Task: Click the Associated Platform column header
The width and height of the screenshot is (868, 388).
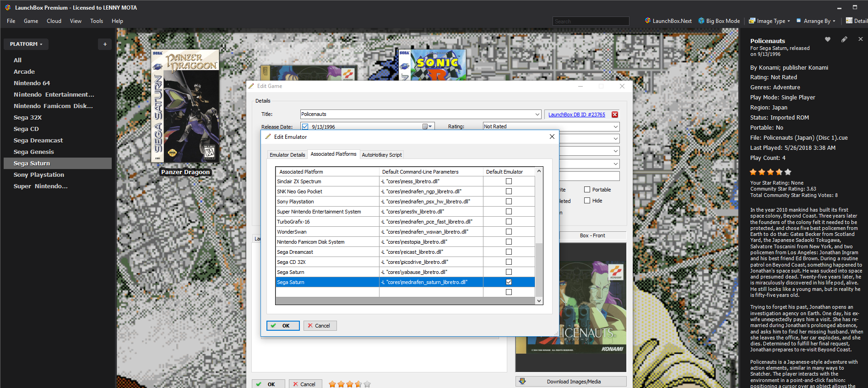Action: 327,172
